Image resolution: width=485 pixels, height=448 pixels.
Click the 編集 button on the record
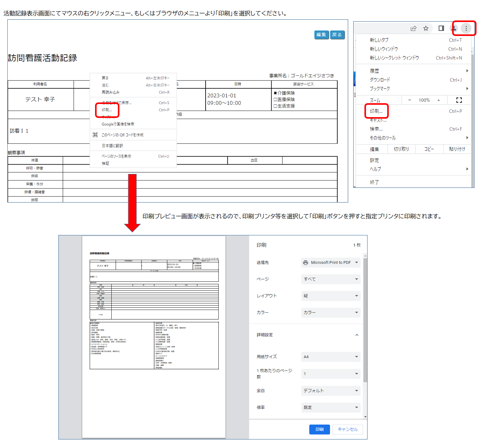click(321, 35)
